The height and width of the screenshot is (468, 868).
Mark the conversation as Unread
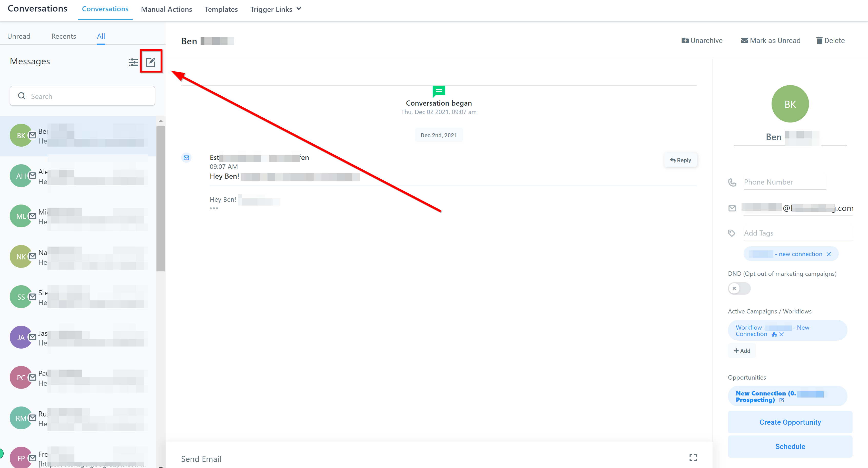pos(770,40)
